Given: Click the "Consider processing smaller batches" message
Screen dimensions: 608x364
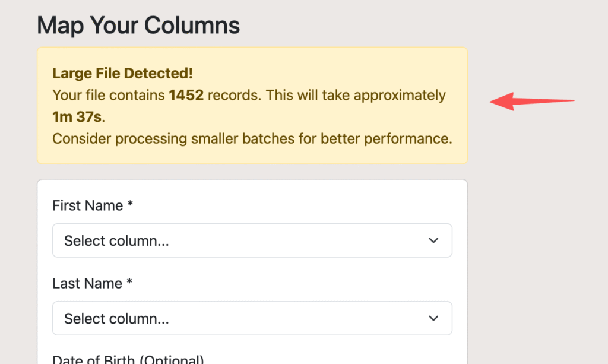Looking at the screenshot, I should [x=252, y=138].
